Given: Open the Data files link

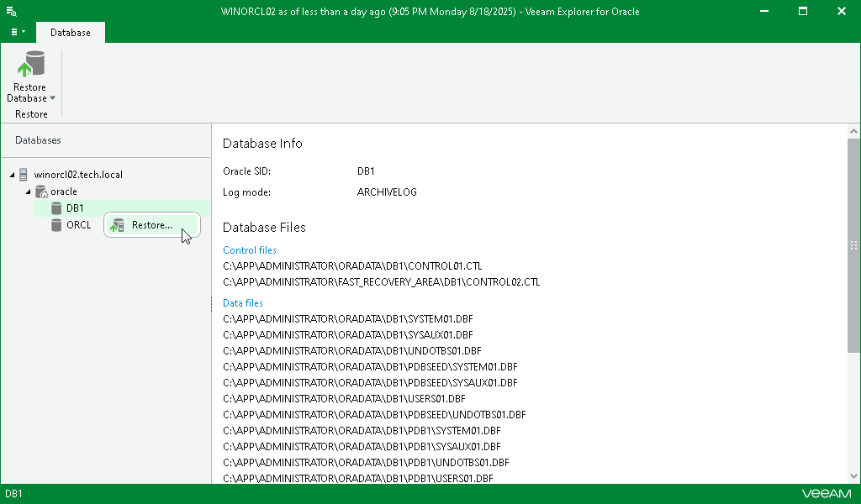Looking at the screenshot, I should [242, 302].
